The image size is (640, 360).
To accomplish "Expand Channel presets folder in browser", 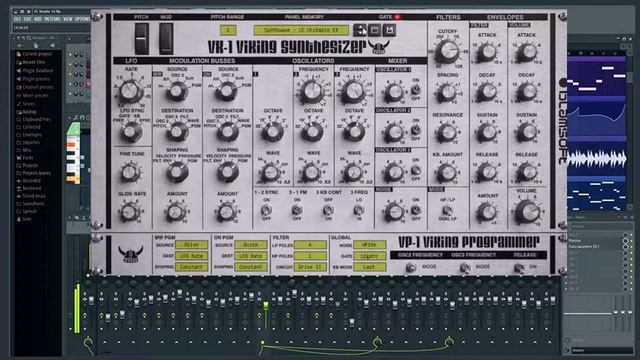I will point(34,87).
